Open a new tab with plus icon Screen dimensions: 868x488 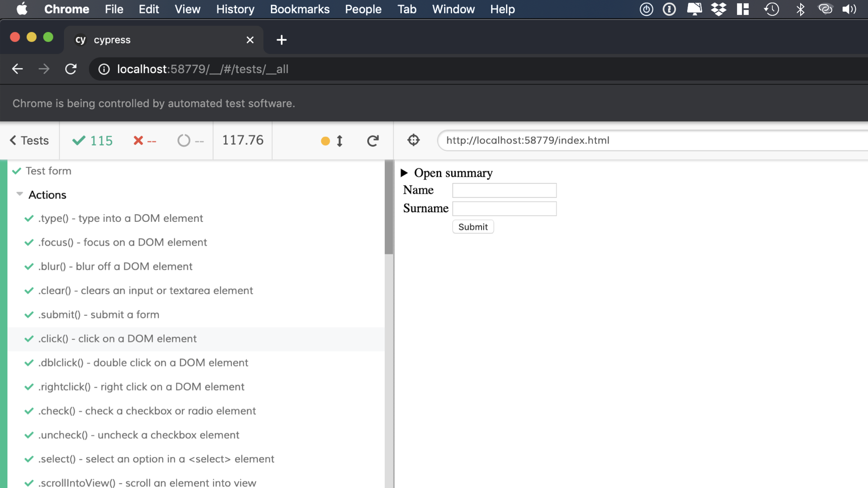coord(281,40)
